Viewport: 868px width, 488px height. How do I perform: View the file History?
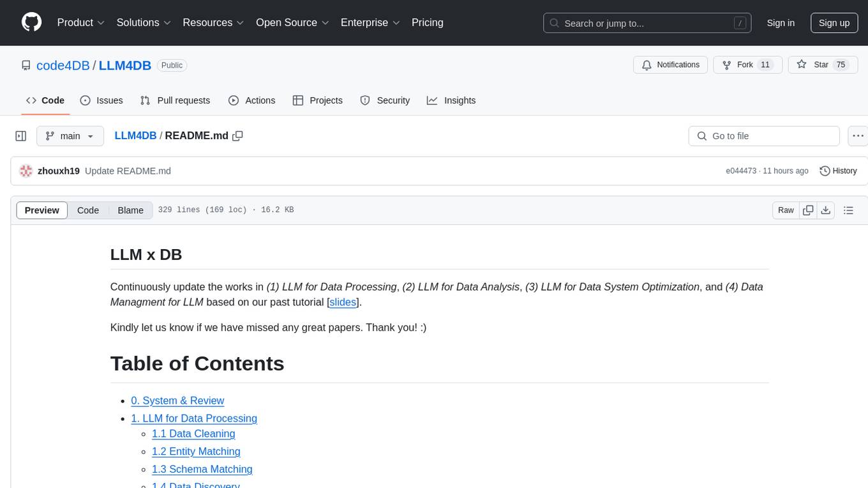(x=838, y=171)
